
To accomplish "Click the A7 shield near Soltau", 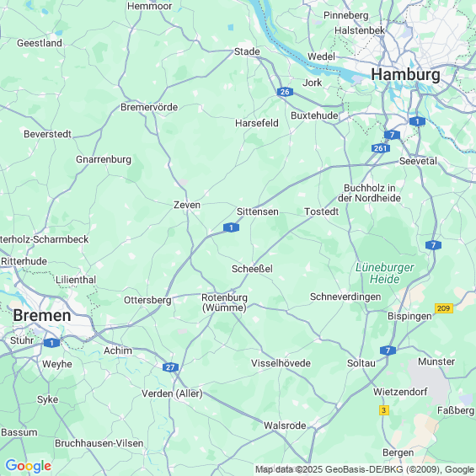I will [388, 350].
